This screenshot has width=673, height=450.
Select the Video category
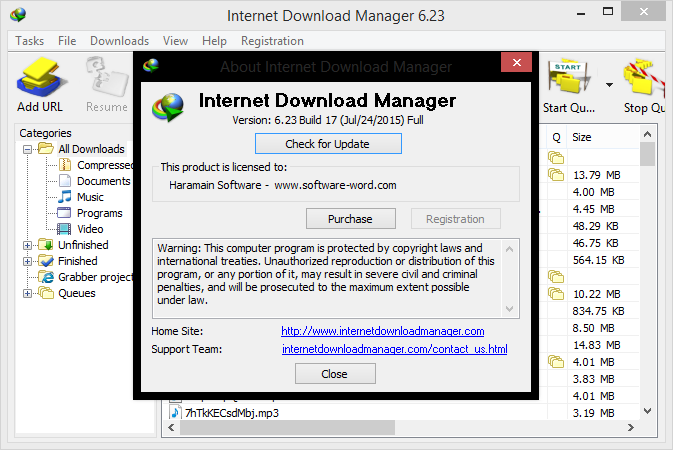(90, 229)
